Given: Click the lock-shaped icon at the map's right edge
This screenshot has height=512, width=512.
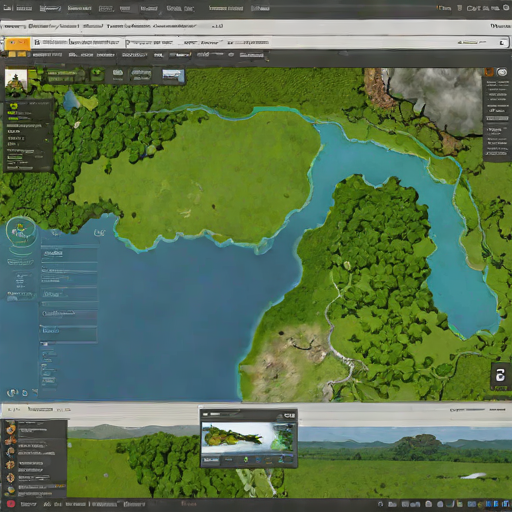Looking at the screenshot, I should 500,376.
